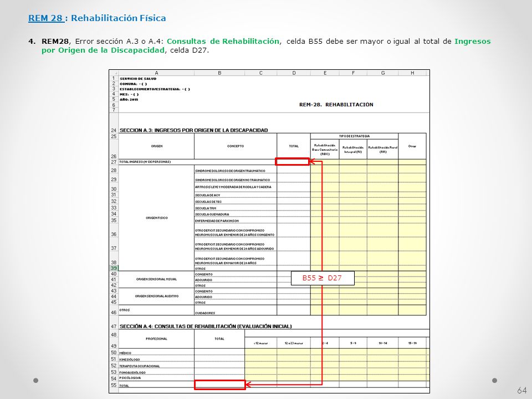Click the "Rehabilitación Base Comunitaria (RBC)" header
Image resolution: width=532 pixels, height=399 pixels.
click(325, 149)
